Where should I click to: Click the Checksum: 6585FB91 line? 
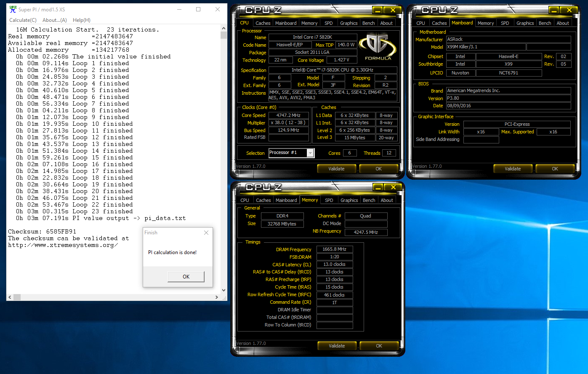(42, 232)
